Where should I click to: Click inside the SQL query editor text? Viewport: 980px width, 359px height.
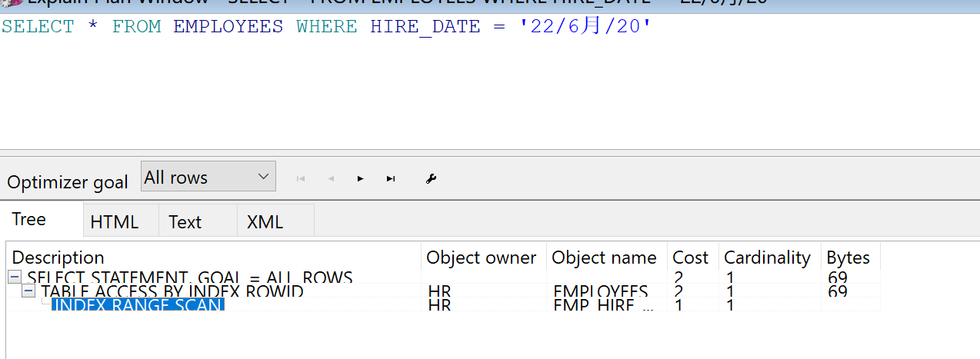tap(327, 26)
